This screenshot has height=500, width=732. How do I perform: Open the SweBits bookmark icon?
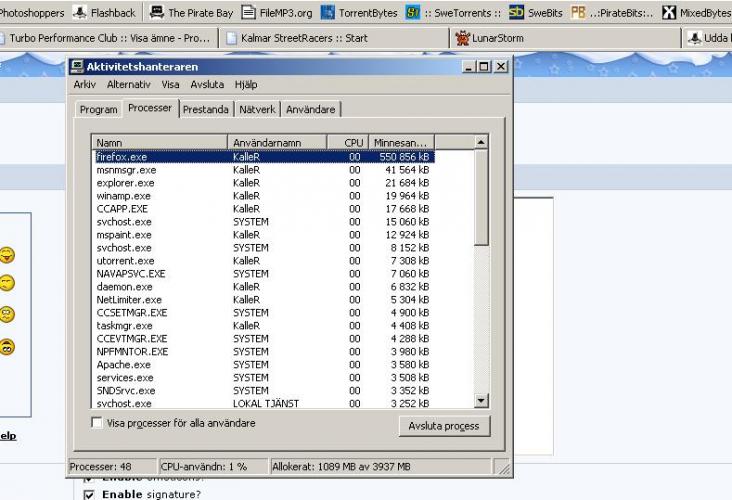516,13
